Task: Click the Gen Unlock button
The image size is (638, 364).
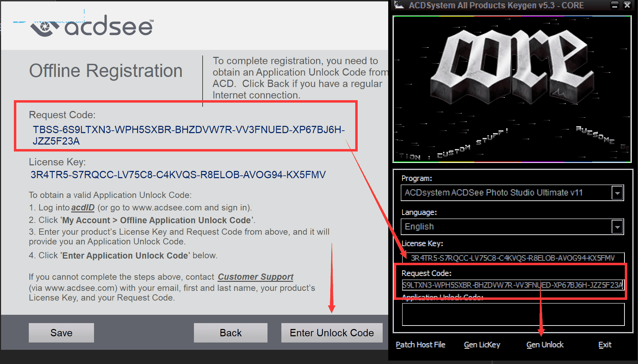Action: [545, 345]
